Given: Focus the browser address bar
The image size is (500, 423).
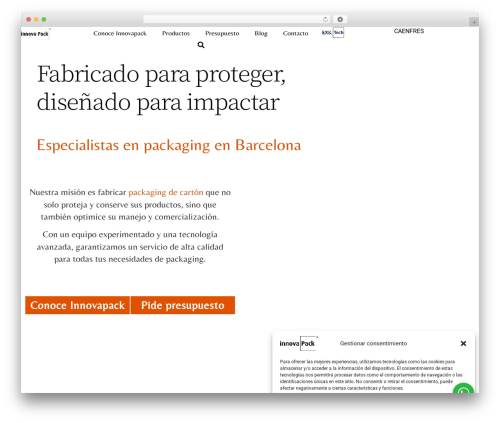Looking at the screenshot, I should [237, 20].
